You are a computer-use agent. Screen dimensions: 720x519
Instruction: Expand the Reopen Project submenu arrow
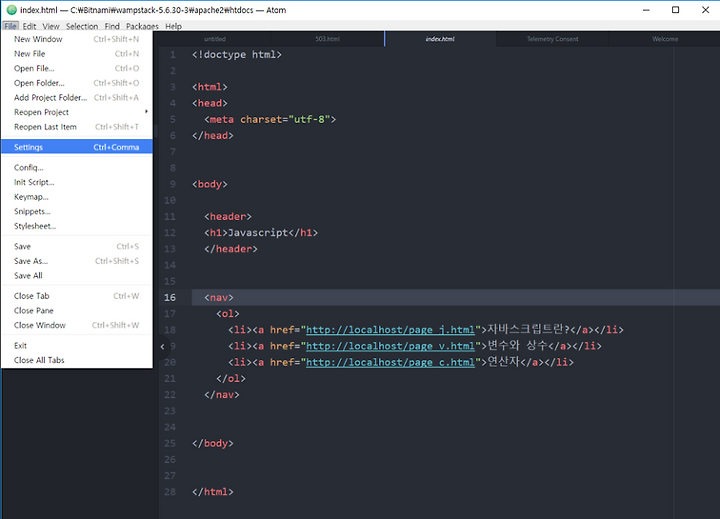coord(146,112)
